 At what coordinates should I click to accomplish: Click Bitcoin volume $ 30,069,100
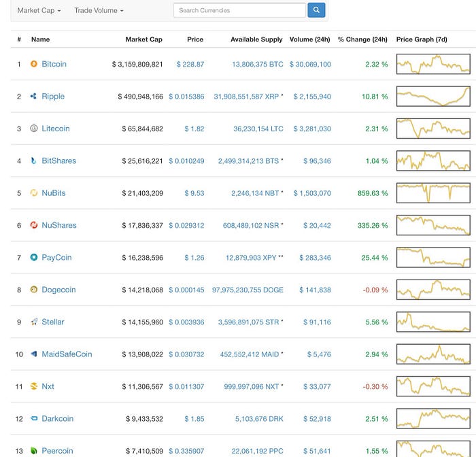click(x=310, y=65)
